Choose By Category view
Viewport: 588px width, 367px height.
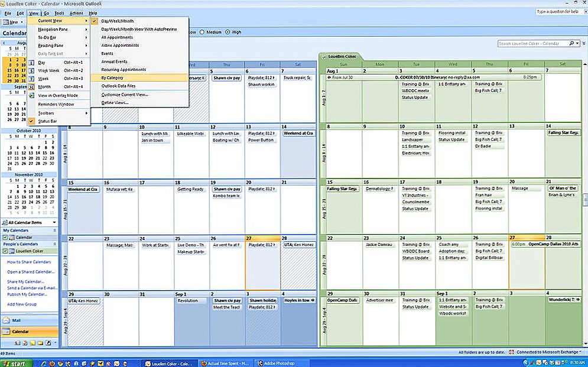pos(139,78)
